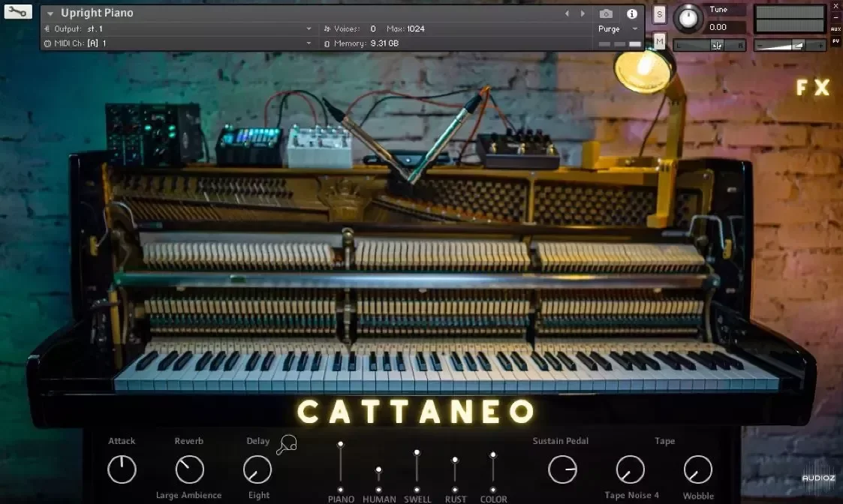
Task: Click the Tape label
Action: (664, 440)
